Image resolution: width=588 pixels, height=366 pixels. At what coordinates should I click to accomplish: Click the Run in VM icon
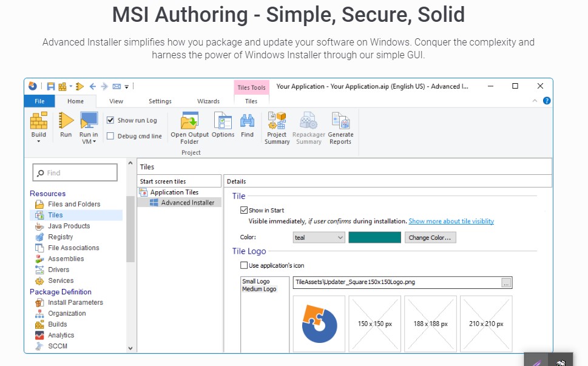[x=89, y=121]
